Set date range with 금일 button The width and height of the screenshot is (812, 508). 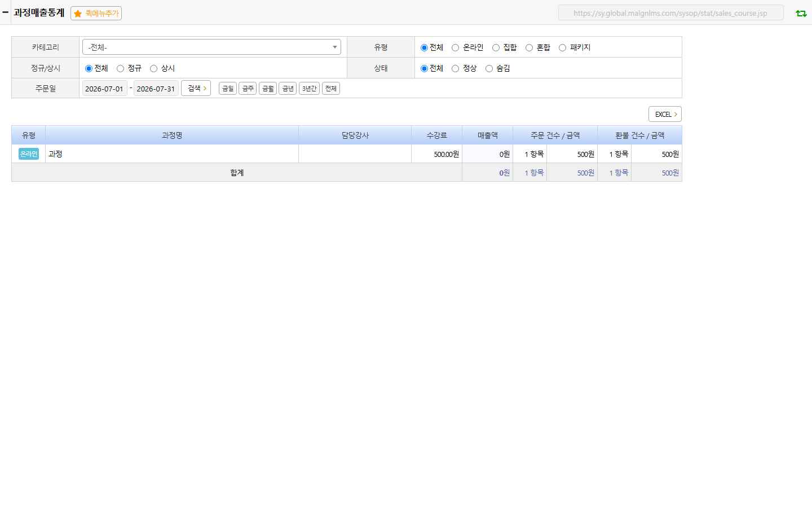[228, 89]
